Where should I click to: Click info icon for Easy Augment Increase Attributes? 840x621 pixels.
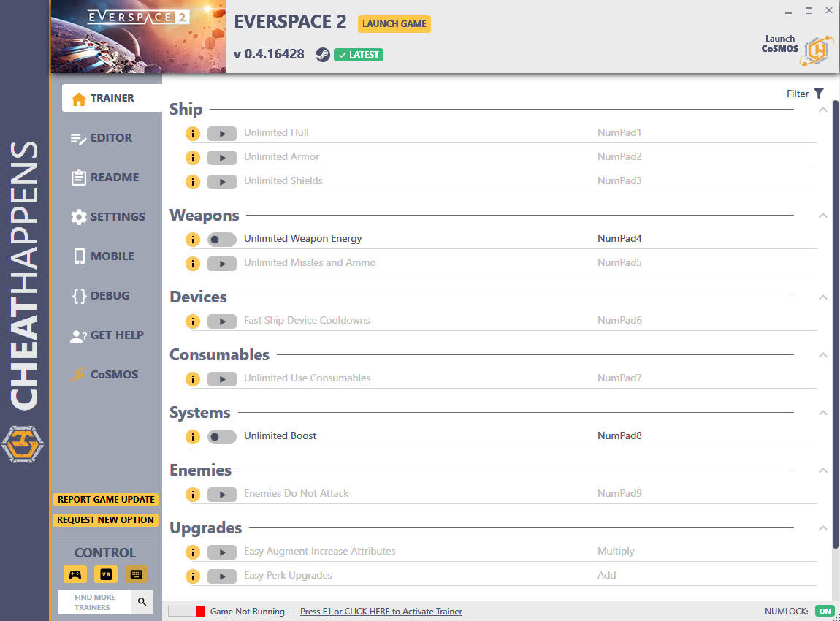pyautogui.click(x=193, y=552)
